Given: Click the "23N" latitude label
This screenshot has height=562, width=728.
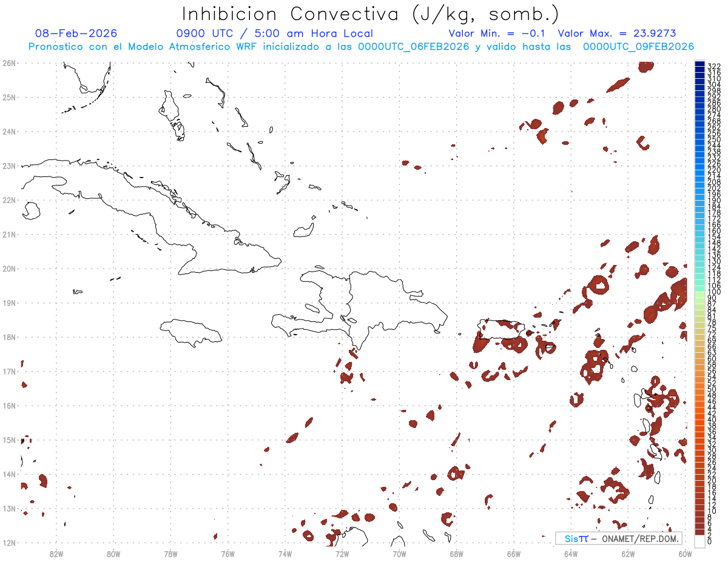Looking at the screenshot, I should tap(8, 166).
